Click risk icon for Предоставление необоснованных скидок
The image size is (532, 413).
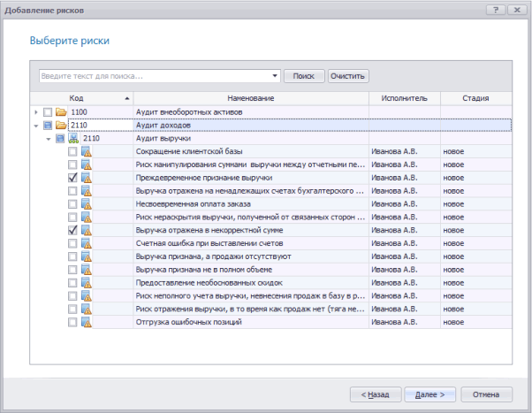[x=87, y=283]
